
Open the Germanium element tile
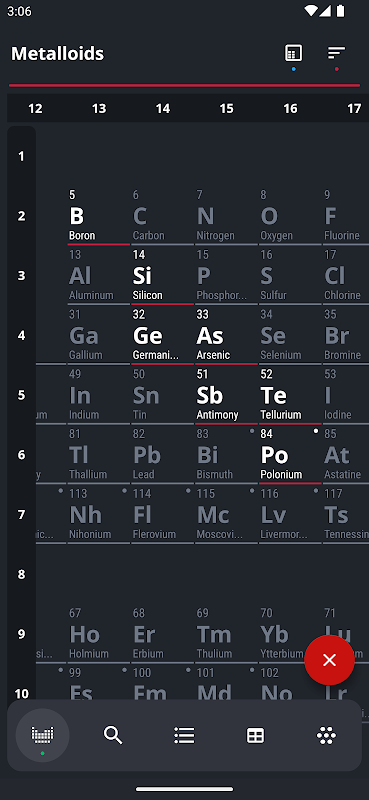162,335
